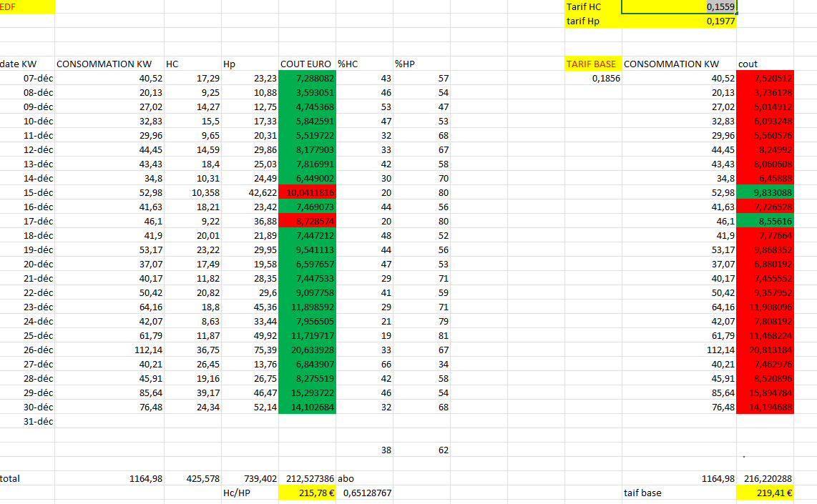Click the date cell 25-déc
This screenshot has height=504, width=817.
(x=27, y=336)
